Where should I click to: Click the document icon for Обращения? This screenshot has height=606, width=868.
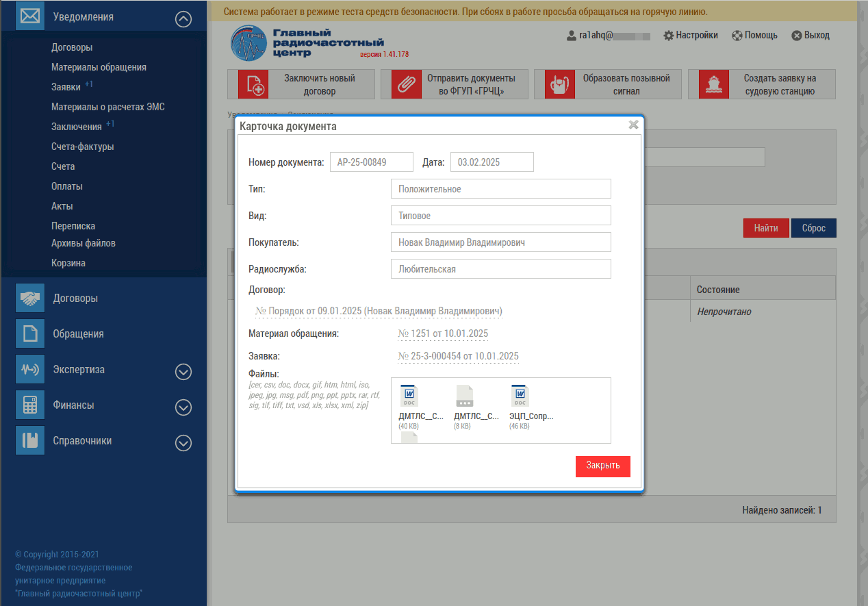(29, 333)
